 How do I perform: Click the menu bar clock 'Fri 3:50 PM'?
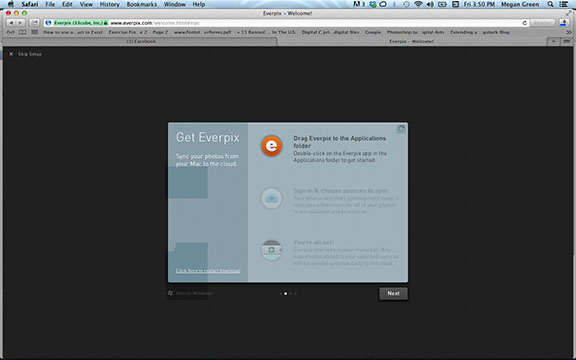[x=479, y=4]
